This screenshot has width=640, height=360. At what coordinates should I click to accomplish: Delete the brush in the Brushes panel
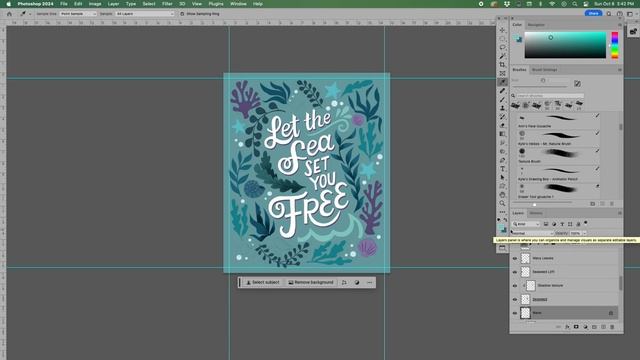pyautogui.click(x=611, y=204)
